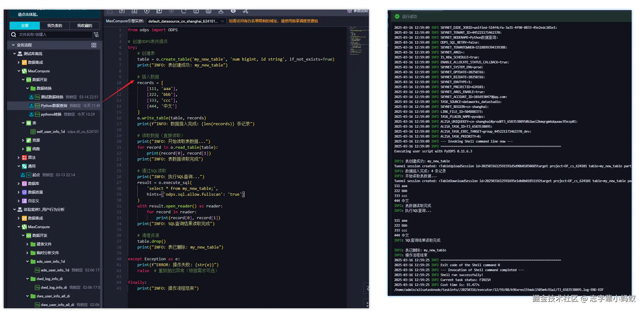The image size is (644, 311).
Task: Click the document-lines format toolbar icon
Action: coord(208,11)
